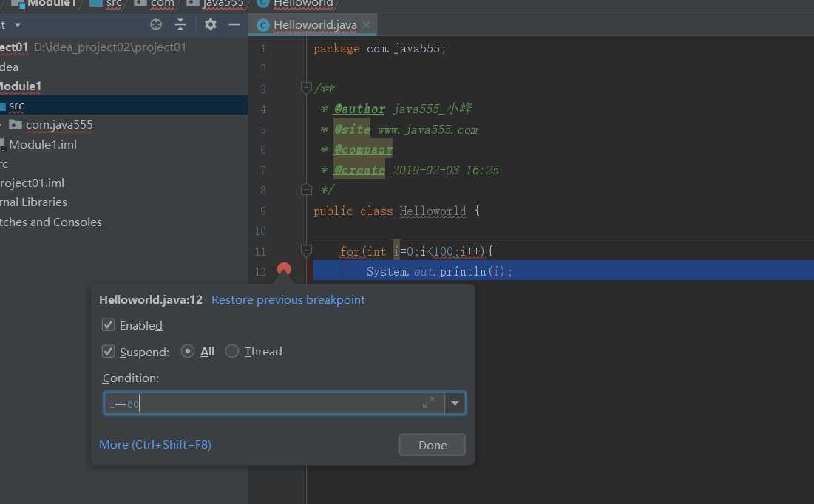814x504 pixels.
Task: Click the red breakpoint on line 12
Action: click(x=284, y=269)
